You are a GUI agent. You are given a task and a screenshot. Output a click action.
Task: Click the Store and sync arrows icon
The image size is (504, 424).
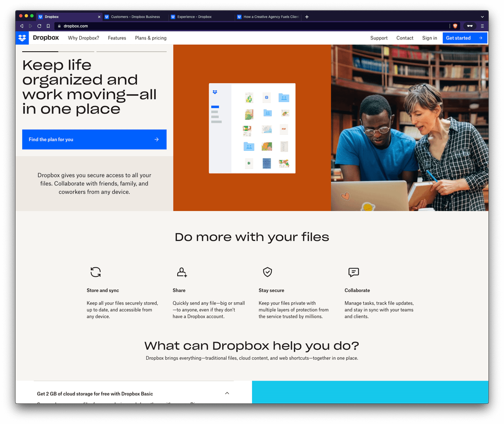(96, 272)
